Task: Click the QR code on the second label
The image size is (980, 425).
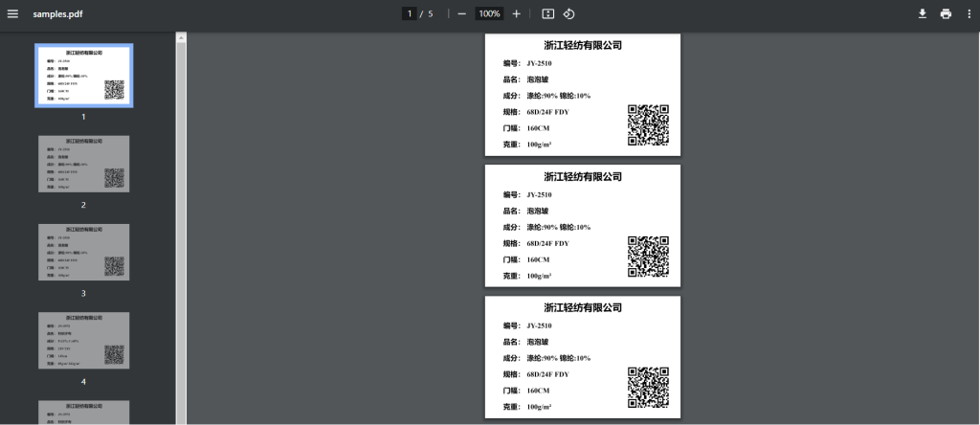Action: [x=648, y=257]
